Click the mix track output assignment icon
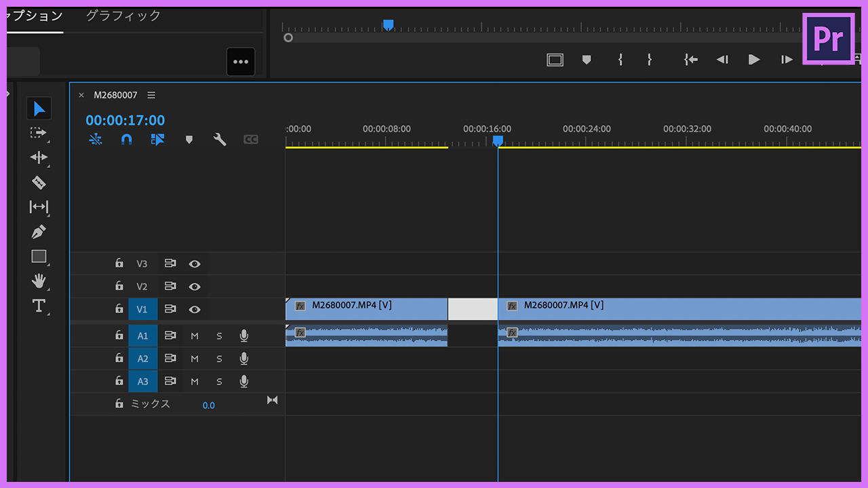 (272, 400)
